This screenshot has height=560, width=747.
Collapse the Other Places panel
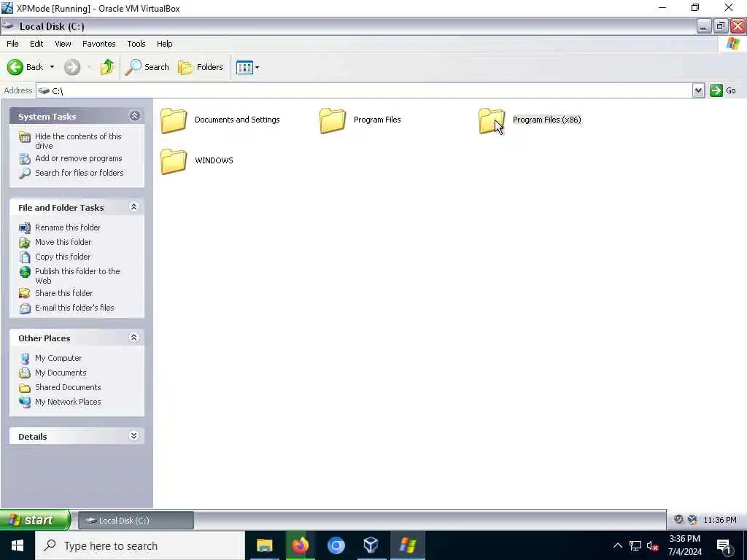coord(134,338)
